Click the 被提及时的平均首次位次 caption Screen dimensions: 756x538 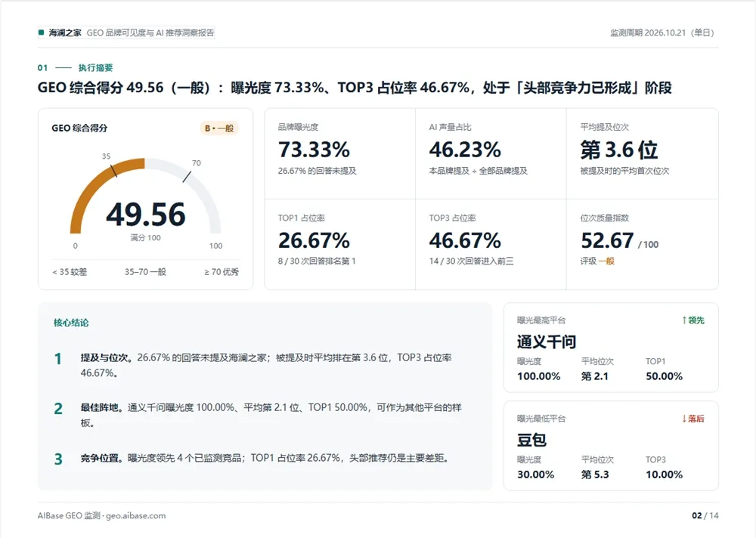[x=625, y=171]
